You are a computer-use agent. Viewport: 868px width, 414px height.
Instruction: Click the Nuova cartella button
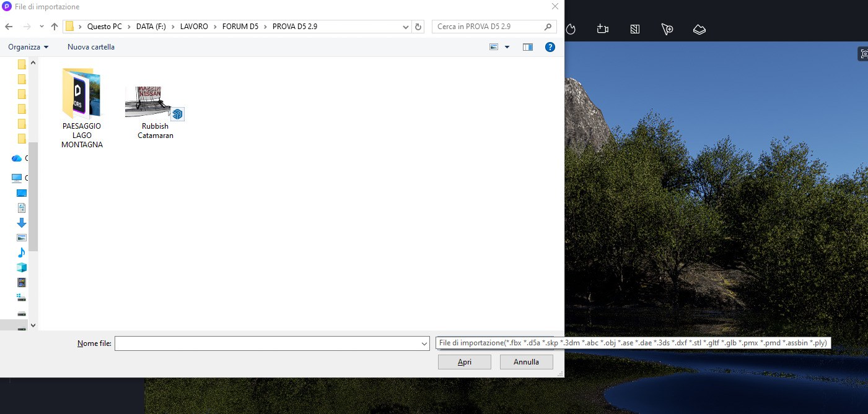coord(91,47)
